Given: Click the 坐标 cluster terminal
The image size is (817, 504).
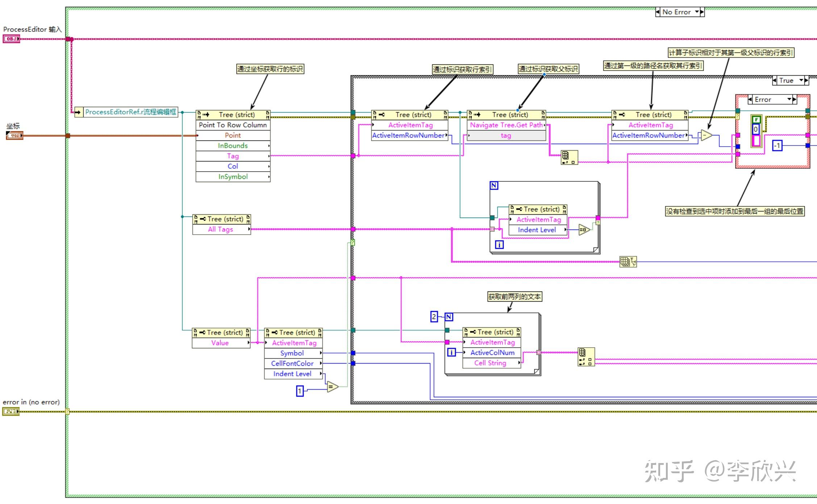Looking at the screenshot, I should (14, 135).
